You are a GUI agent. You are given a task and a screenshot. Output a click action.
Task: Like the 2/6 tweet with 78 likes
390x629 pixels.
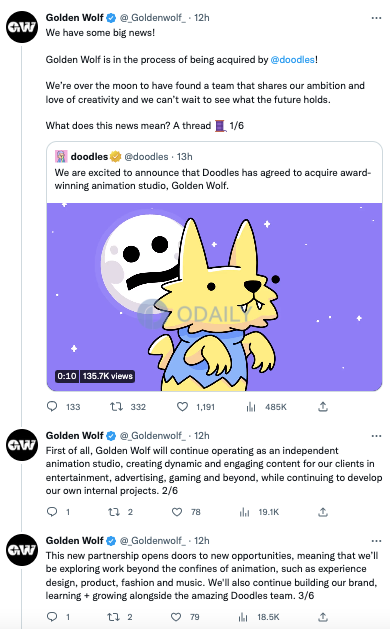[177, 512]
